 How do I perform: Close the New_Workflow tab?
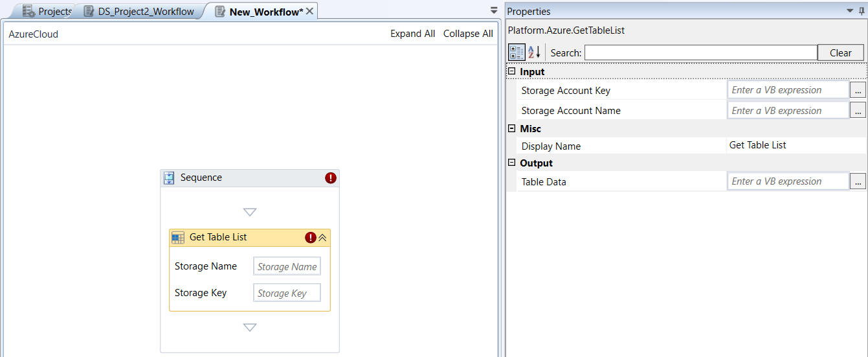[310, 11]
